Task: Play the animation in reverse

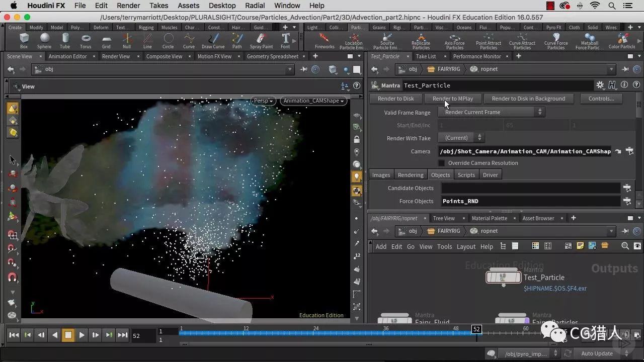Action: [x=55, y=335]
